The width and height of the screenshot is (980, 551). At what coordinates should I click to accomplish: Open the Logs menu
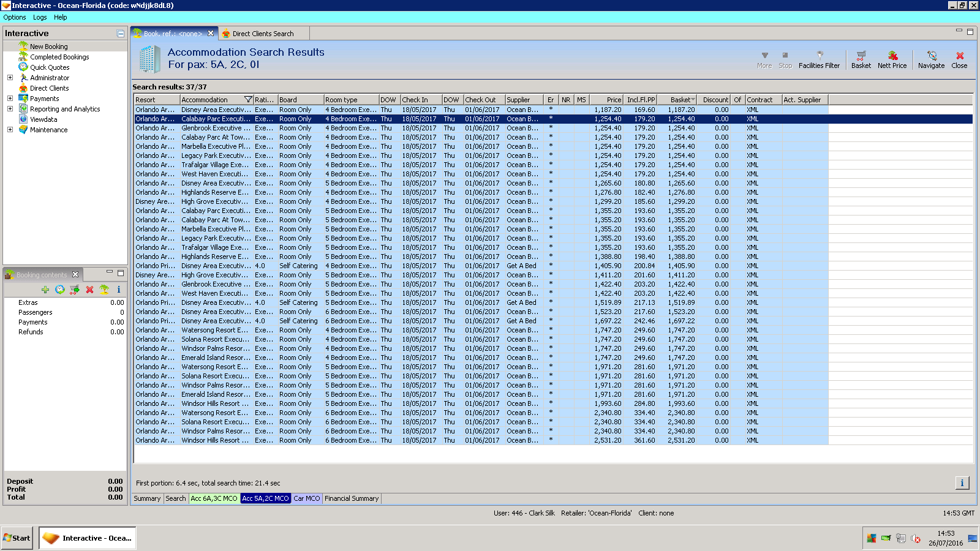40,17
